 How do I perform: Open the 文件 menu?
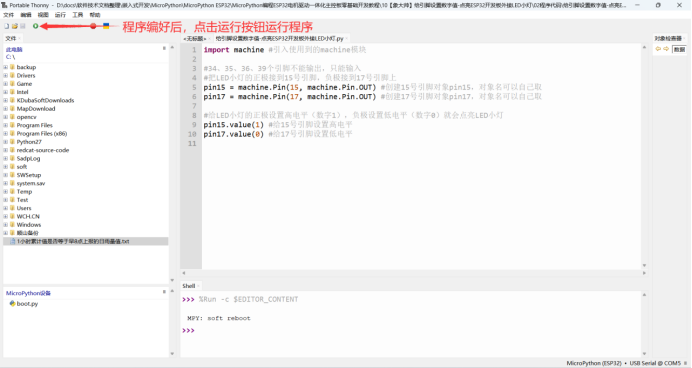click(9, 15)
